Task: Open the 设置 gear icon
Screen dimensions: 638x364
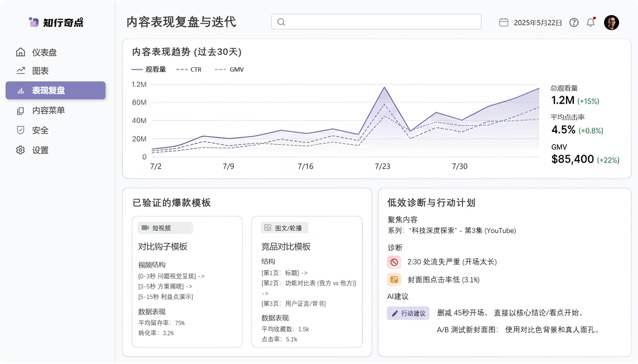Action: tap(20, 150)
